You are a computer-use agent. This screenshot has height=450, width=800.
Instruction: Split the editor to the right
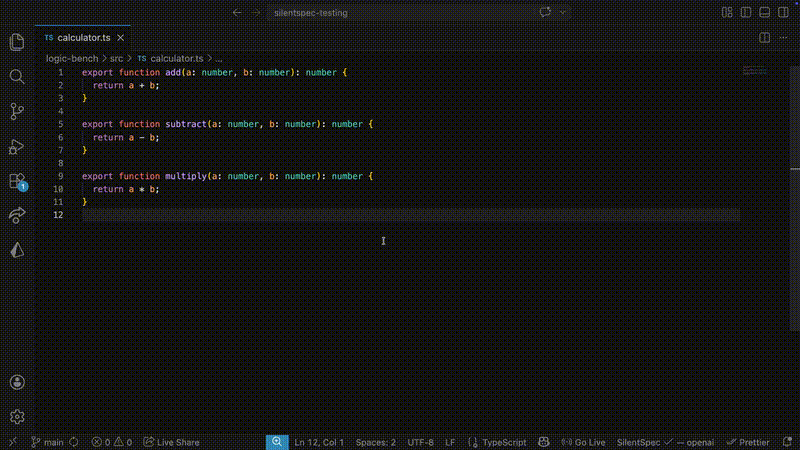click(x=764, y=38)
